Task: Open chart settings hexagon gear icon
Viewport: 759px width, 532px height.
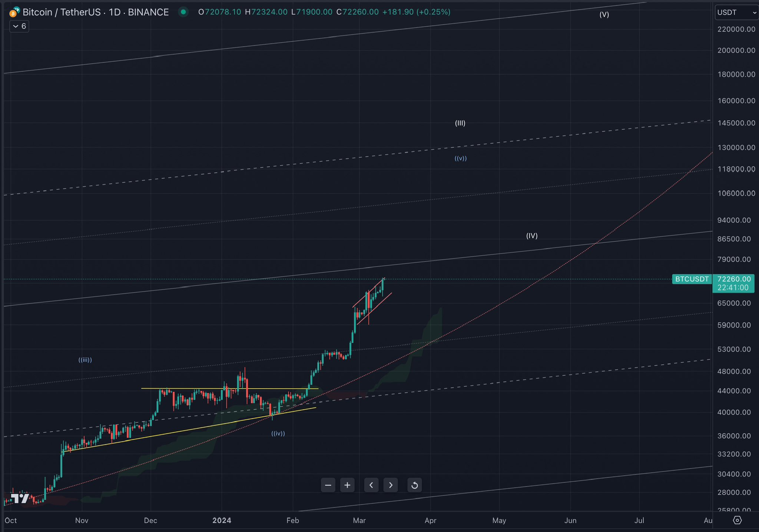Action: (737, 521)
